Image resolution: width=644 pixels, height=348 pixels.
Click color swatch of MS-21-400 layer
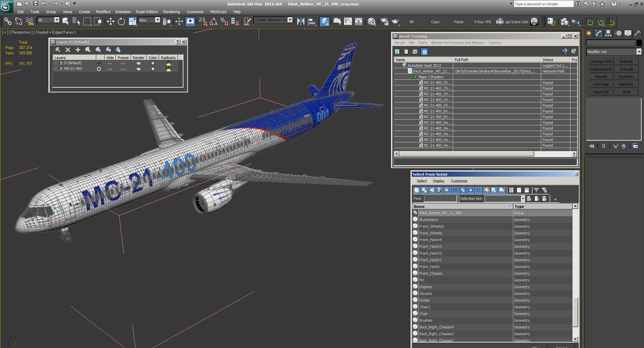pos(153,69)
